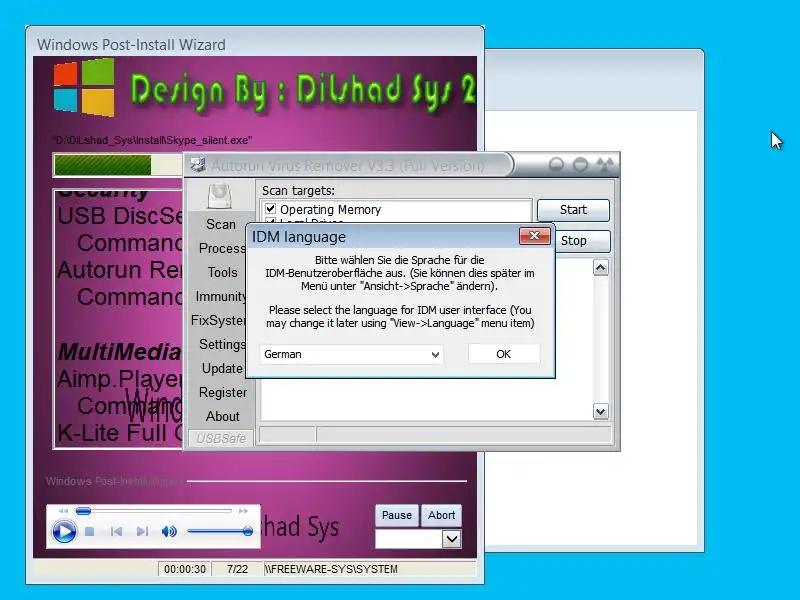
Task: Click the Autorun Re... entry in the wizard list
Action: pos(119,269)
